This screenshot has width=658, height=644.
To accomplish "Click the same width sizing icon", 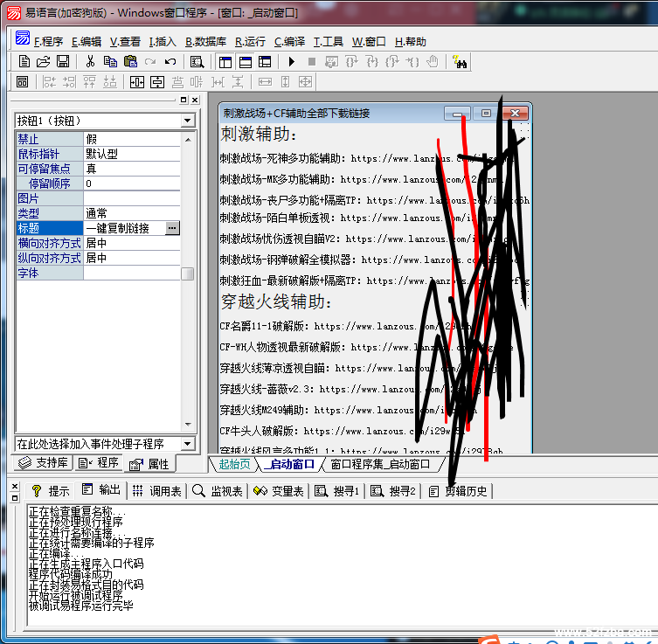I will (x=265, y=82).
